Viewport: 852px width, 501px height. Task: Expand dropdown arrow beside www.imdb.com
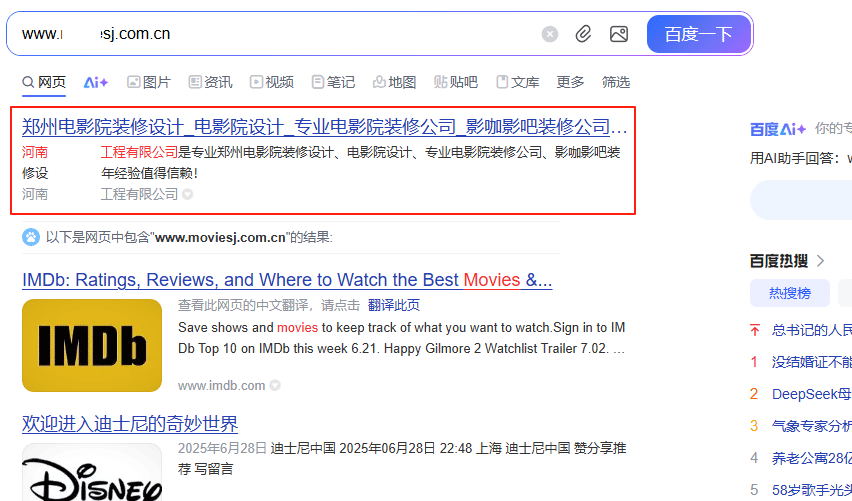tap(275, 386)
